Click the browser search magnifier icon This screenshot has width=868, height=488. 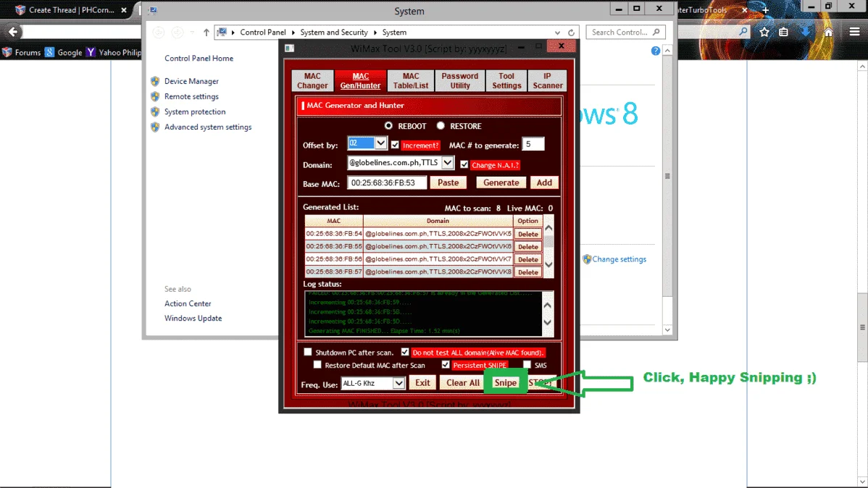click(743, 32)
